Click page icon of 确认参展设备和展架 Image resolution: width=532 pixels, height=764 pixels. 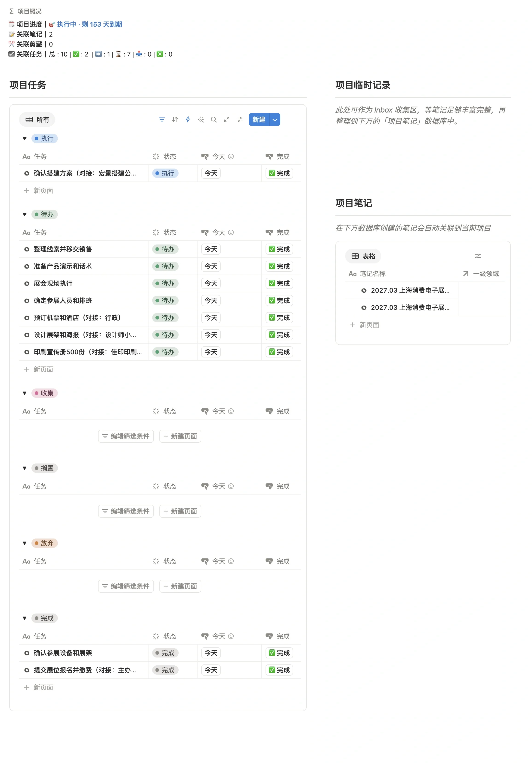coord(27,653)
